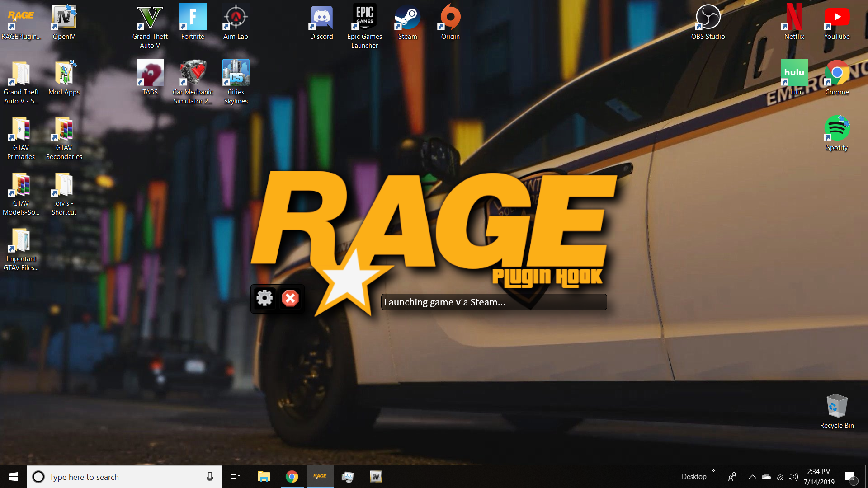Launch the Steam desktop shortcut
The width and height of the screenshot is (868, 488).
(x=407, y=22)
